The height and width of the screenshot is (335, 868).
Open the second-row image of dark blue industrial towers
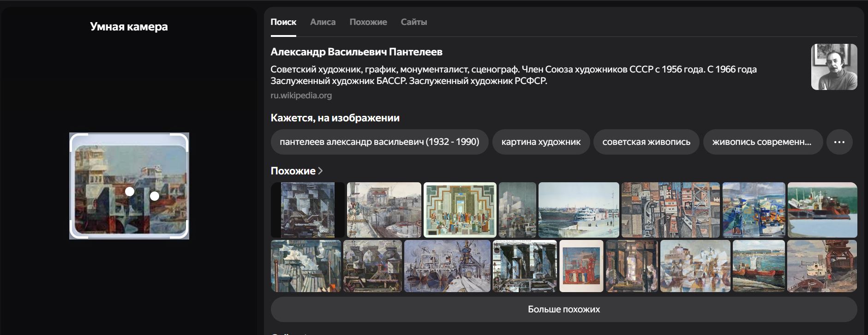point(525,266)
